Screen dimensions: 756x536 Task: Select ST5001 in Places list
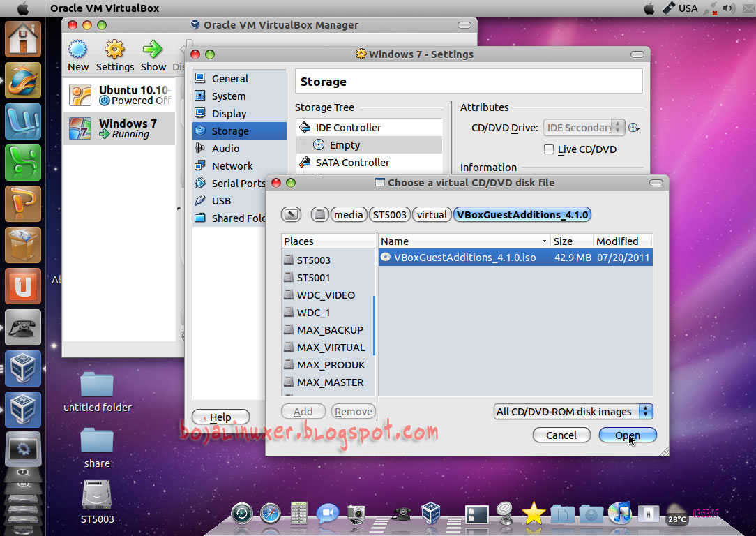[327, 277]
